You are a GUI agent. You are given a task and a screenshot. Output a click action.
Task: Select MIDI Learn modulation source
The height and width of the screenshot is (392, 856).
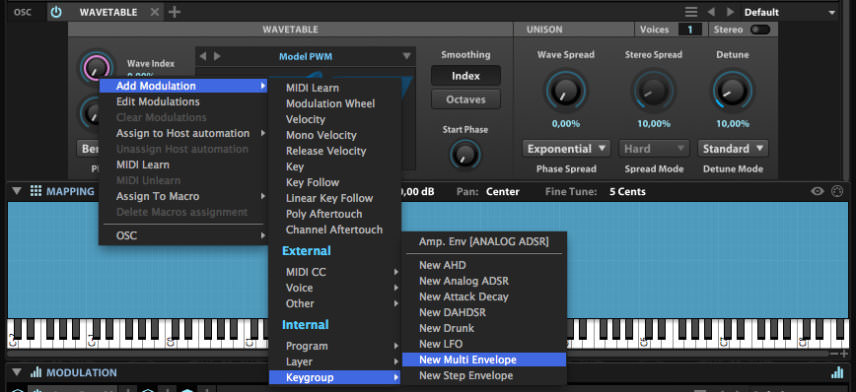point(335,88)
